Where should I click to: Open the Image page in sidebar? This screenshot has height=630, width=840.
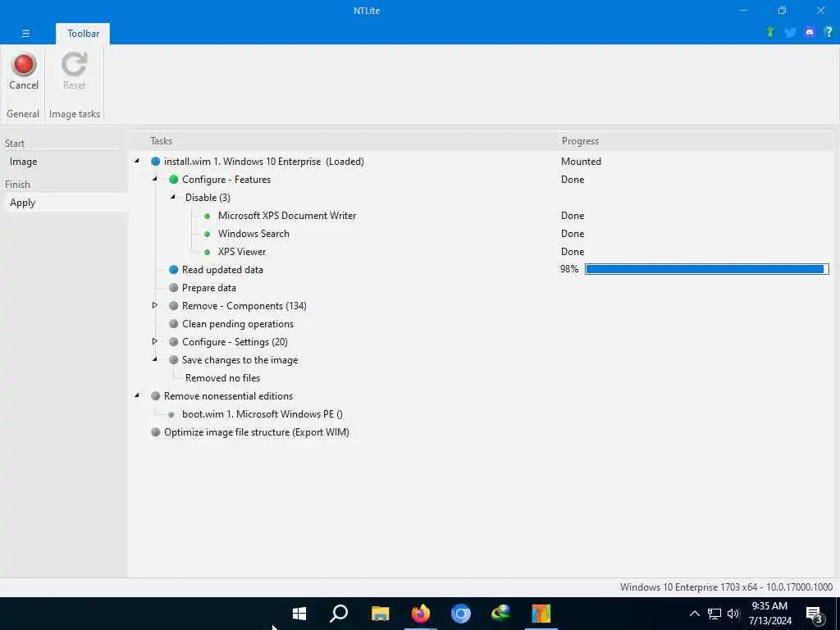coord(24,162)
